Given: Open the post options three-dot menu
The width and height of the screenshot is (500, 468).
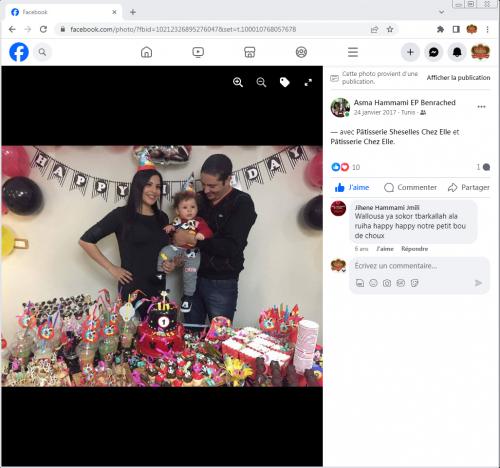Looking at the screenshot, I should (x=481, y=107).
